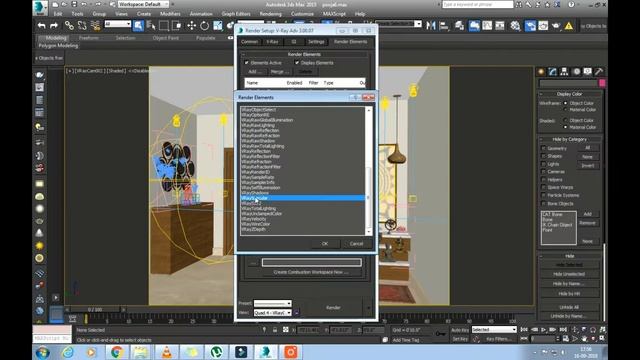Screen dimensions: 640x360
Task: Click the Undo arrow in main toolbar
Action: click(x=41, y=26)
